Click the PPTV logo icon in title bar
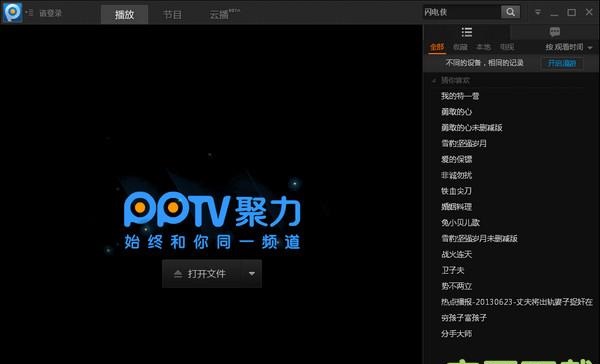 click(x=13, y=12)
